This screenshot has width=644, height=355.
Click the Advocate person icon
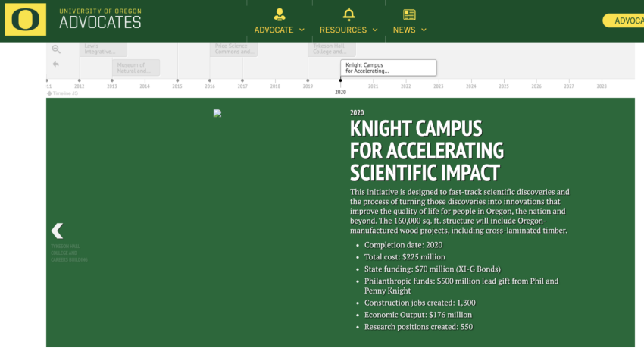pyautogui.click(x=280, y=14)
